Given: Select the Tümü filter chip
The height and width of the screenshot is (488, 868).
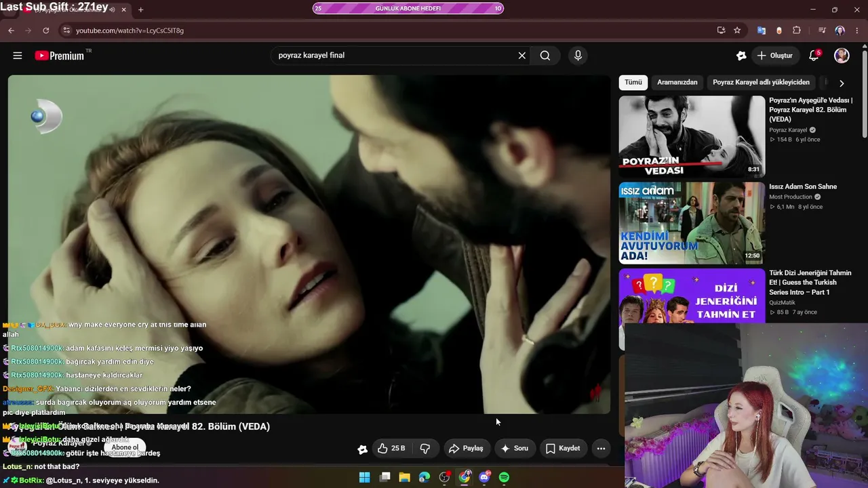Looking at the screenshot, I should pos(633,83).
